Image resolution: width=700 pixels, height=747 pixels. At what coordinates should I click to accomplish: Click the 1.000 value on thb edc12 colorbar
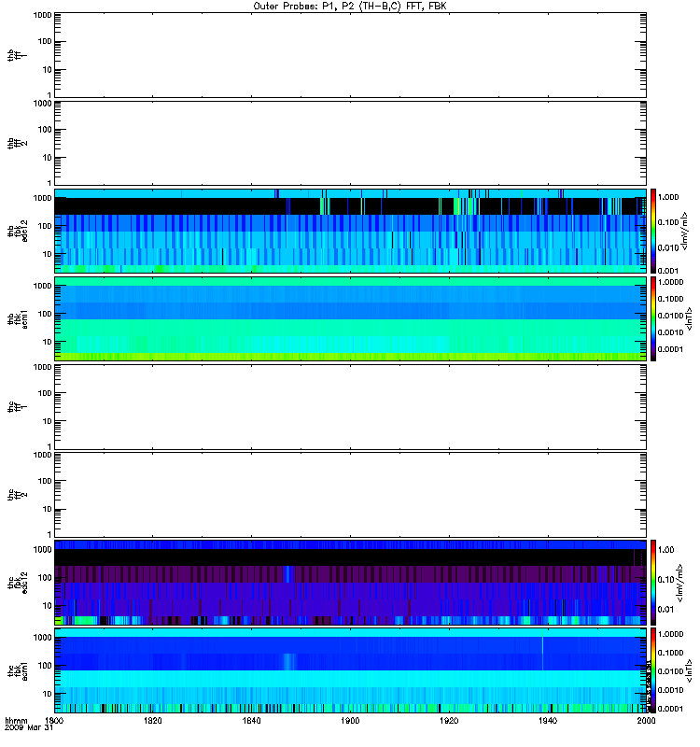pyautogui.click(x=668, y=197)
